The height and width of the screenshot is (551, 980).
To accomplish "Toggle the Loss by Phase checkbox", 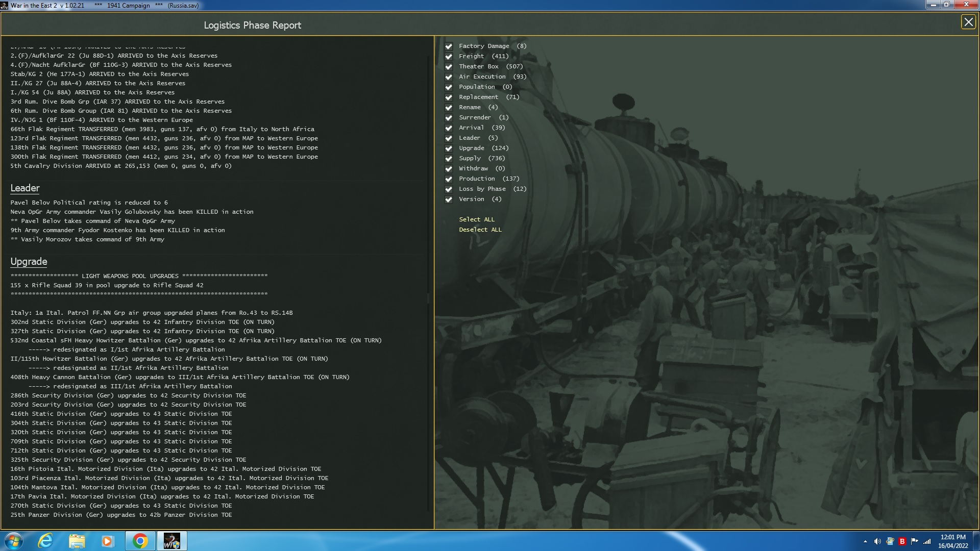I will click(x=449, y=189).
